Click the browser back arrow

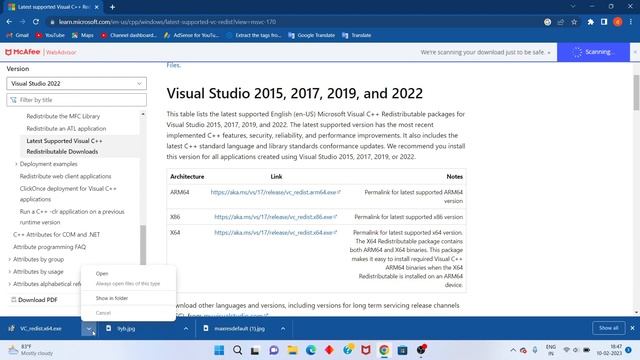click(x=9, y=22)
